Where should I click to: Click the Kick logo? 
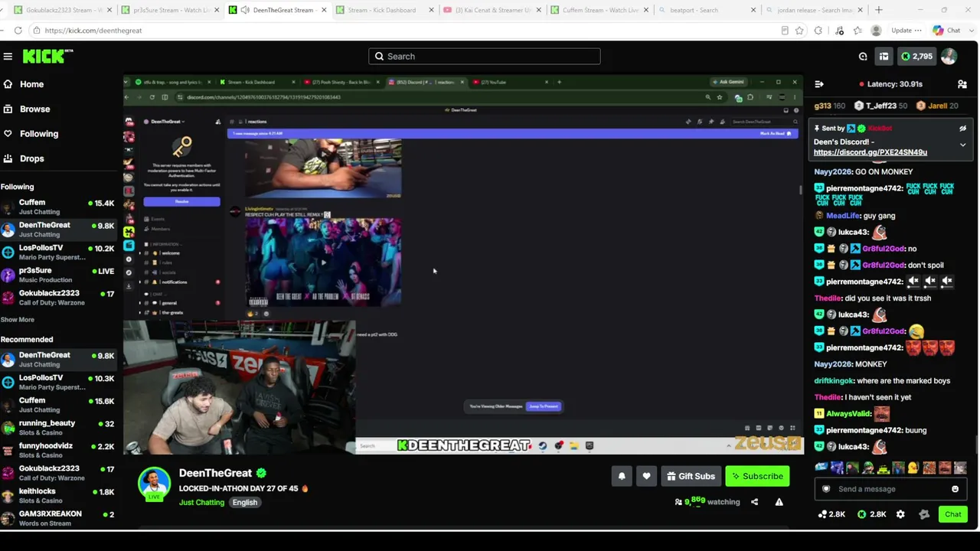47,57
